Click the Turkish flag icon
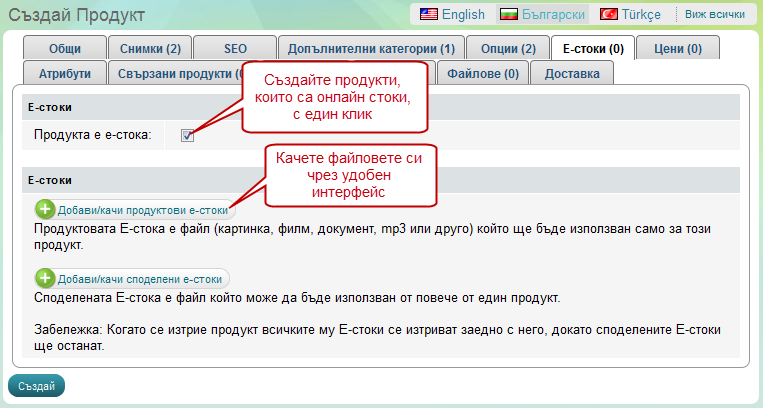763x408 pixels. tap(608, 14)
